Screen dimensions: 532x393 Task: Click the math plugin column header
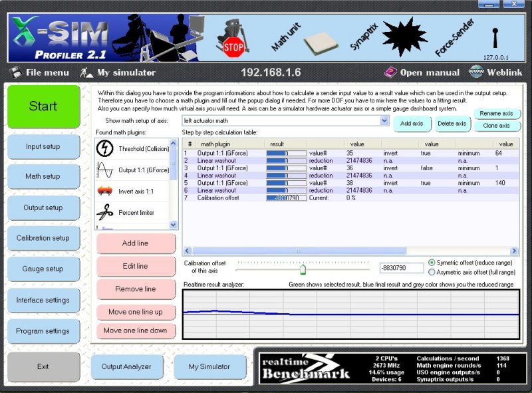coord(230,144)
